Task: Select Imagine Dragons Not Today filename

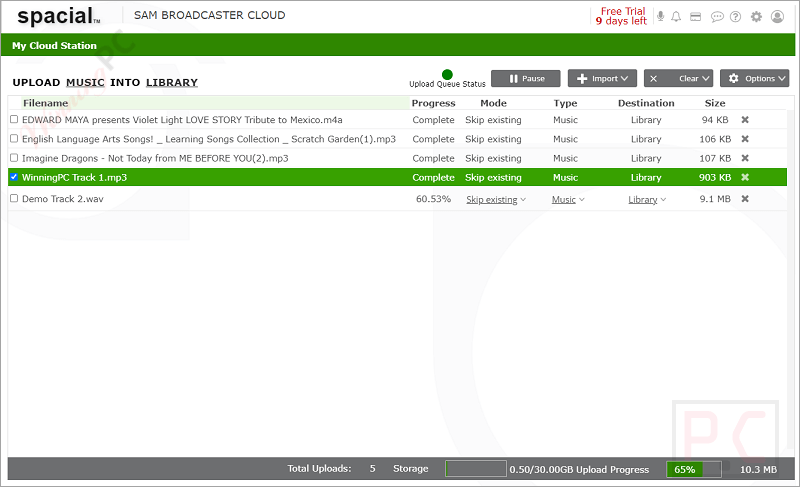Action: 155,158
